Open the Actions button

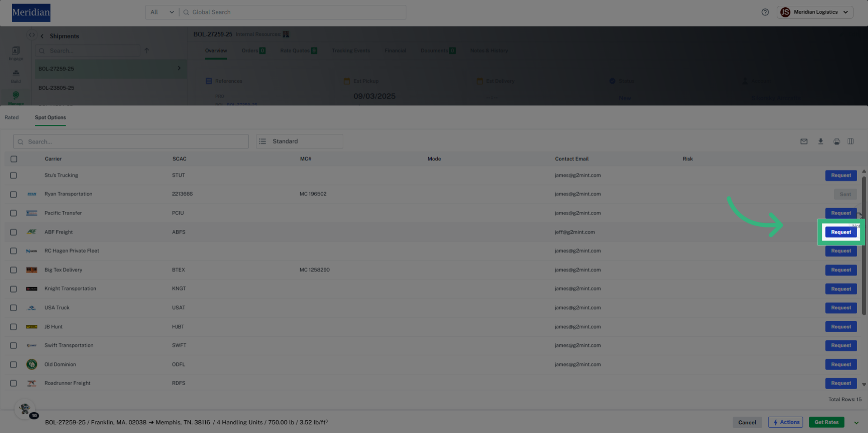pos(786,423)
